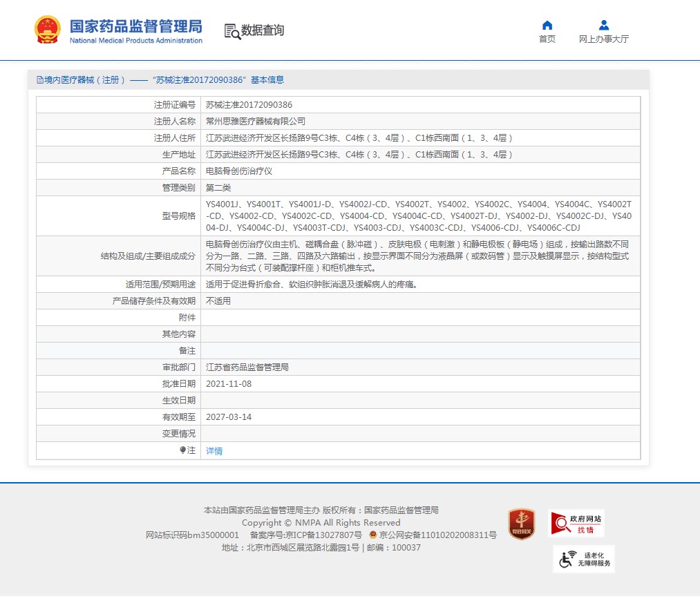Click the 党政机关 red badge icon
Screen dimensions: 700x603
[522, 524]
